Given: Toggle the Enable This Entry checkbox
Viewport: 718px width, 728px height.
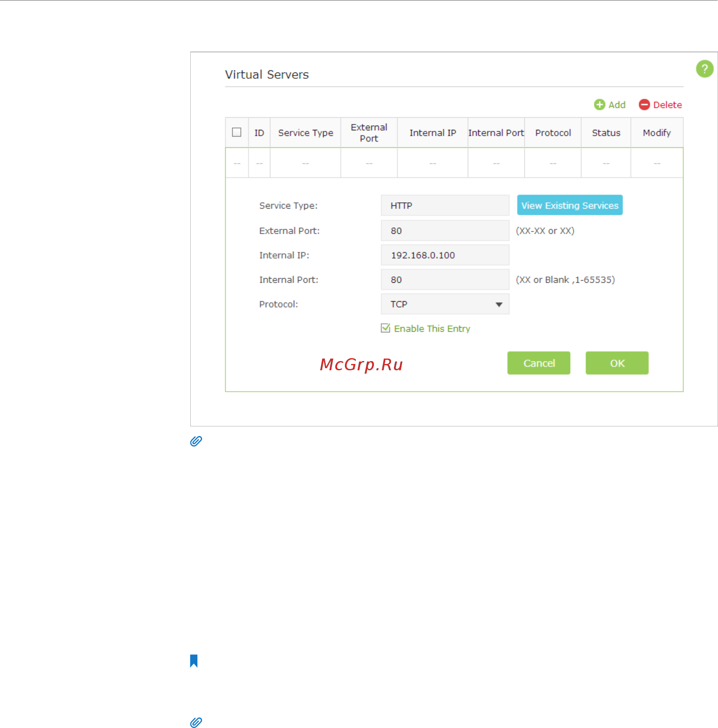Looking at the screenshot, I should click(385, 328).
